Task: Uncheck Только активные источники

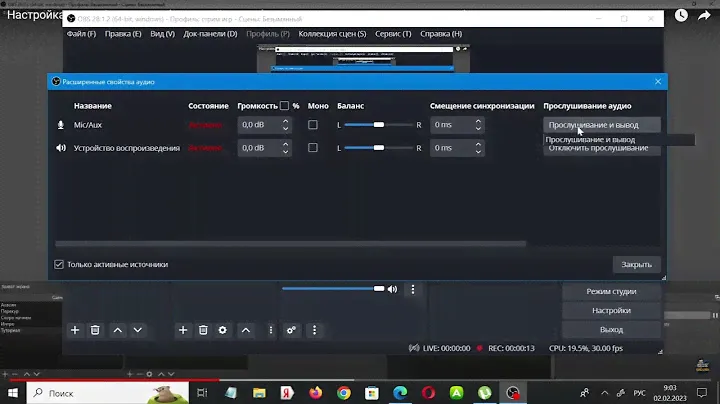Action: coord(59,265)
